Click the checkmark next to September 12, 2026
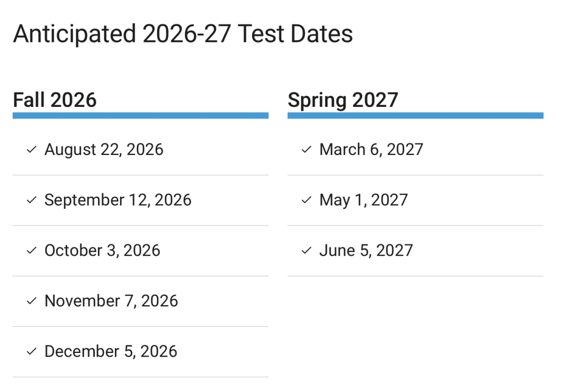The height and width of the screenshot is (392, 572). [x=31, y=200]
